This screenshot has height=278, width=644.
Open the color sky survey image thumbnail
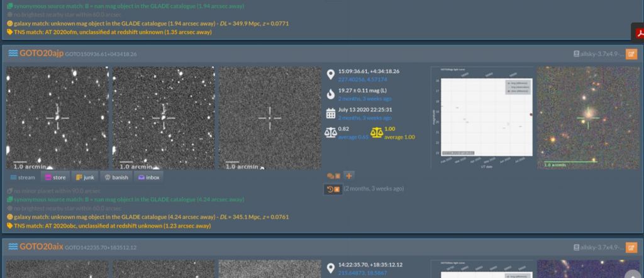click(x=587, y=117)
